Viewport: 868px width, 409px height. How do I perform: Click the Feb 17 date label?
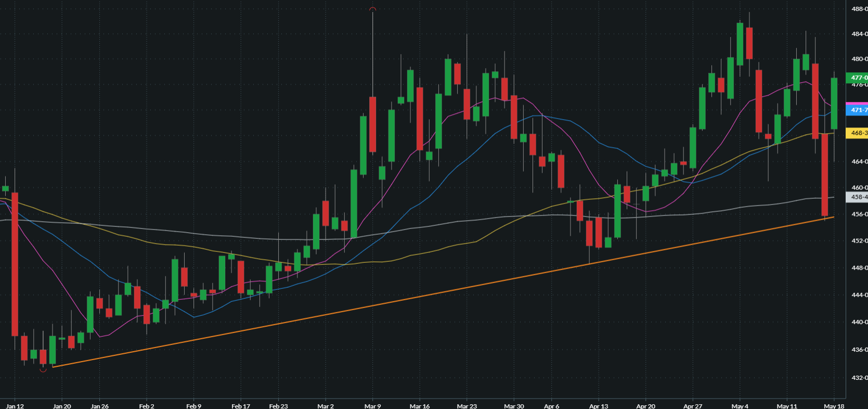coord(241,406)
